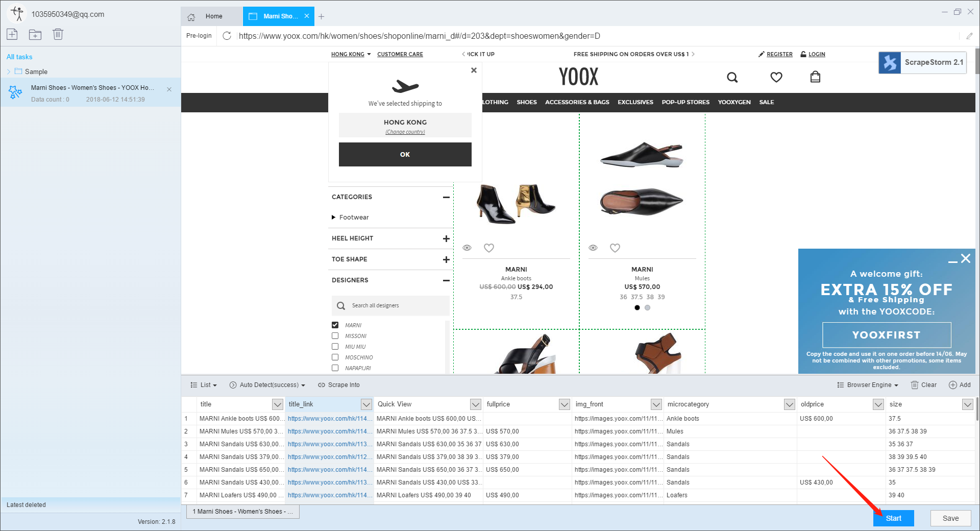The image size is (980, 531).
Task: Open the SALE menu item
Action: [767, 102]
